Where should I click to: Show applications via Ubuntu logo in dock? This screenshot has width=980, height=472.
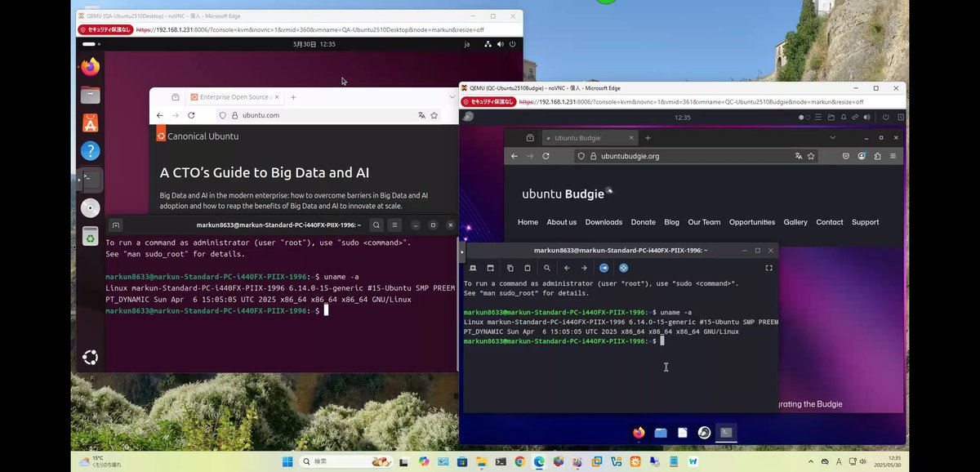click(x=90, y=357)
